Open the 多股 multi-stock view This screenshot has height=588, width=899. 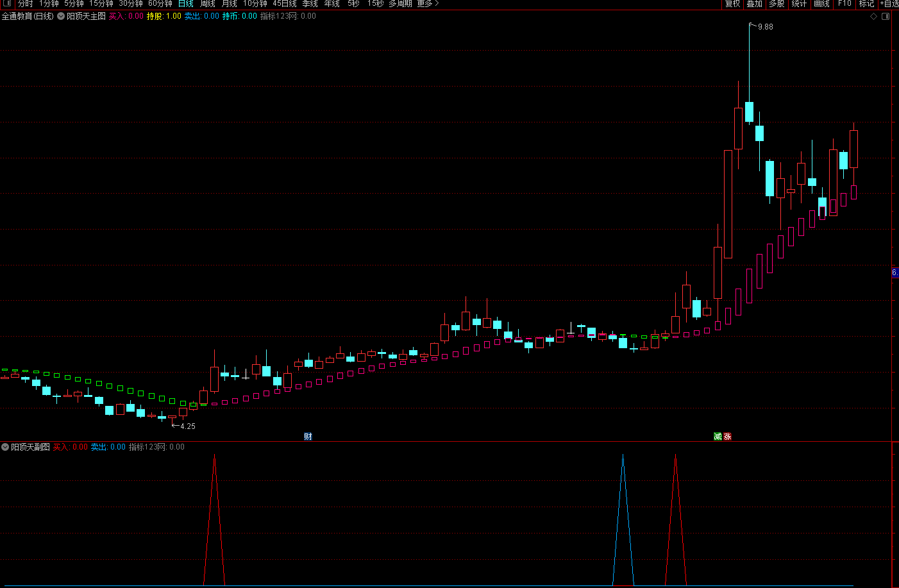pos(777,3)
